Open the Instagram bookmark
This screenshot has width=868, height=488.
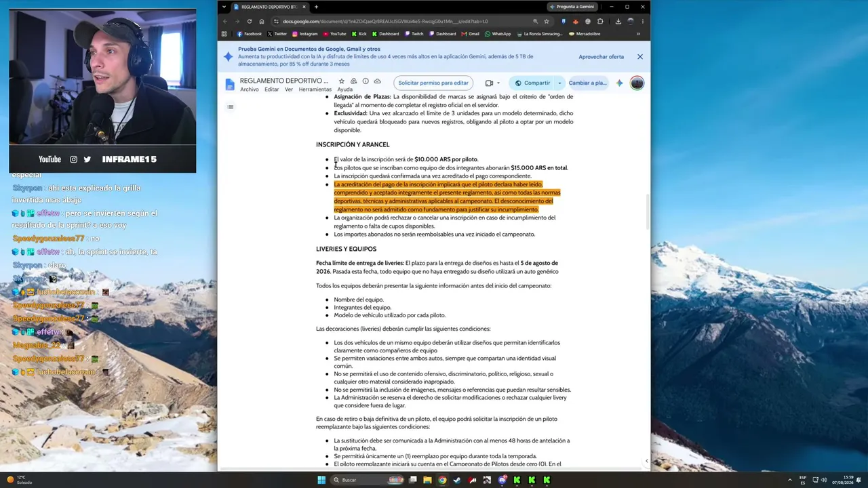pyautogui.click(x=304, y=34)
